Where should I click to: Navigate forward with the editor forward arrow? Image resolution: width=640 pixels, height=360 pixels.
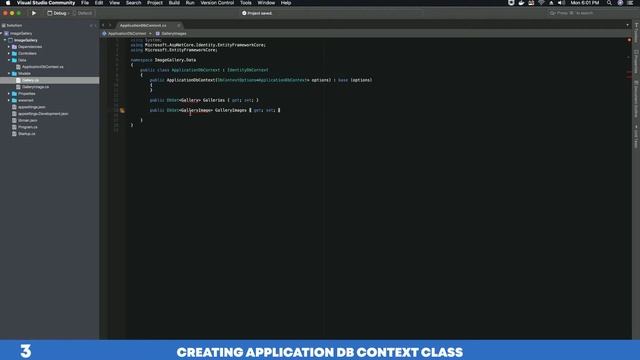tap(110, 25)
